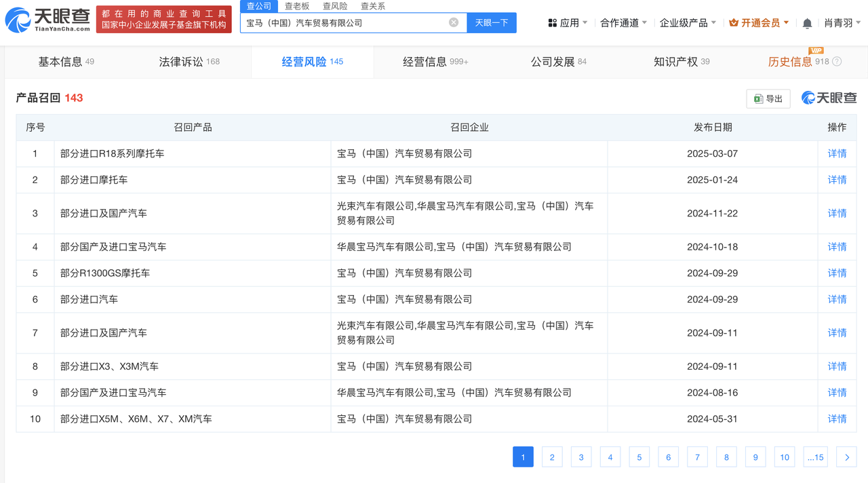Open the 开通会员 dropdown
868x483 pixels.
tap(759, 23)
